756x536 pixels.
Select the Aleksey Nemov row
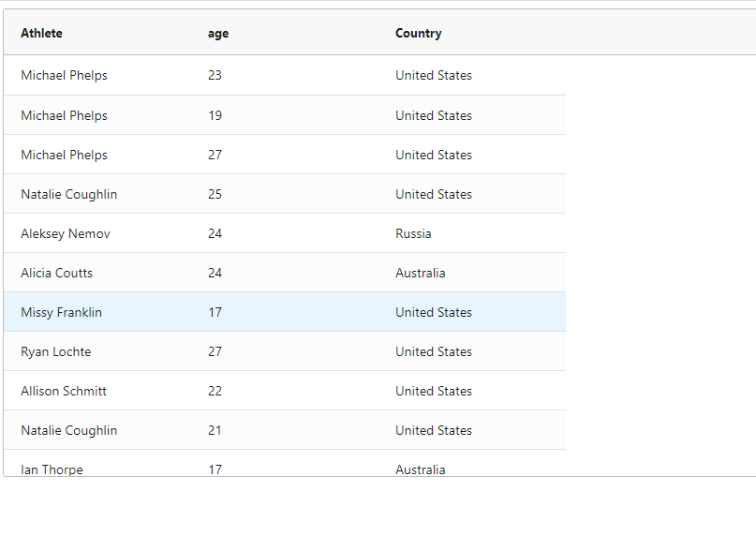click(285, 233)
